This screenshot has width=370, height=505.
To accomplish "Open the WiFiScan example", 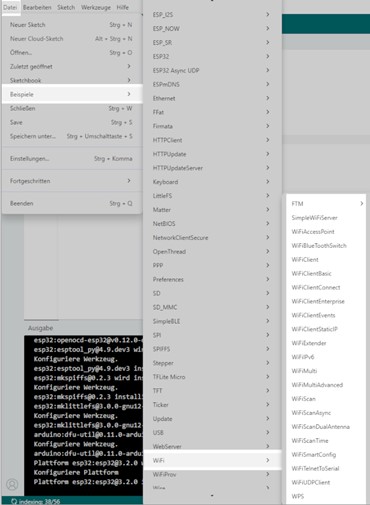I will (x=326, y=399).
